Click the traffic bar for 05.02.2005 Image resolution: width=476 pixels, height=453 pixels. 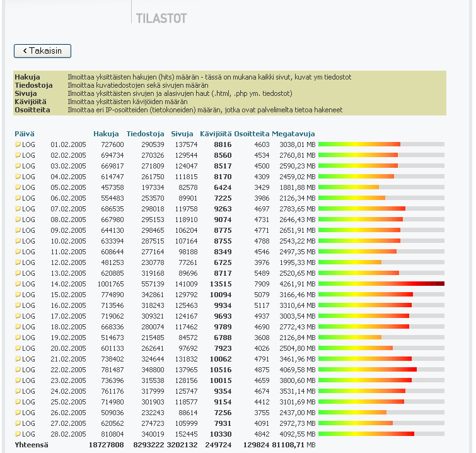[381, 187]
